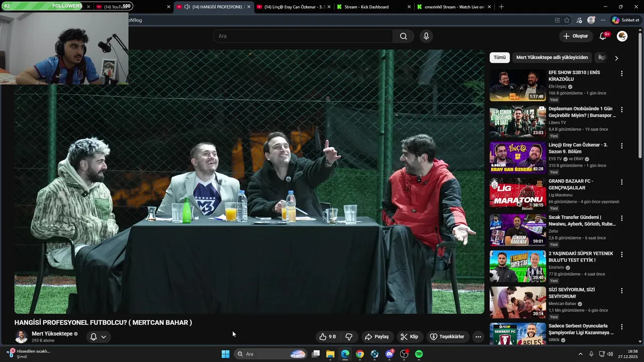Image resolution: width=644 pixels, height=362 pixels.
Task: Close the Stream - Kick Dashboard tab
Action: (409, 7)
